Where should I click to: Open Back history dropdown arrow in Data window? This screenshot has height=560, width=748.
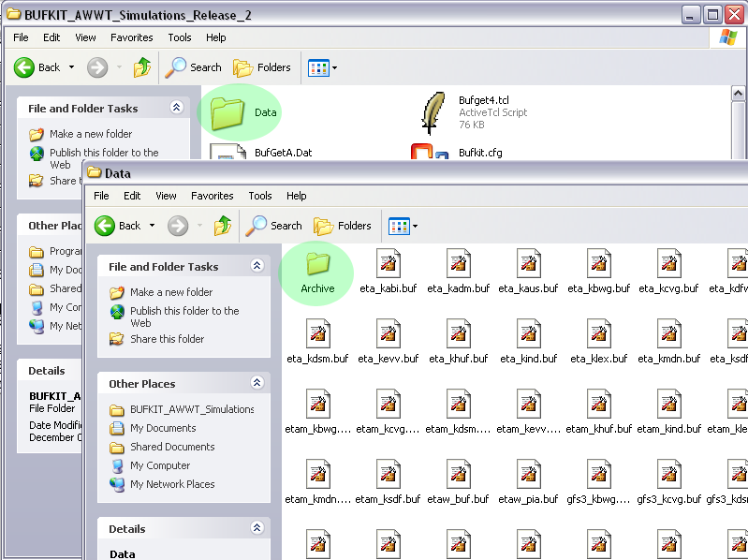tap(152, 226)
